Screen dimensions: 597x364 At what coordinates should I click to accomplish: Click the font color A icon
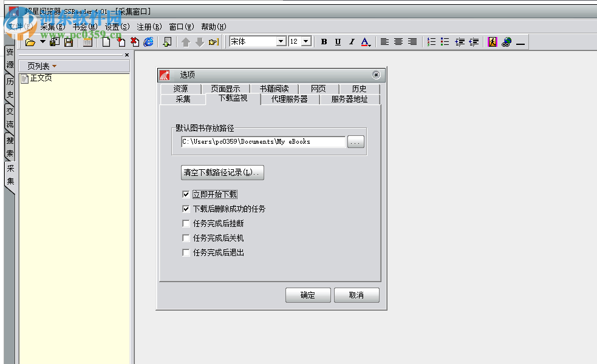click(x=366, y=42)
